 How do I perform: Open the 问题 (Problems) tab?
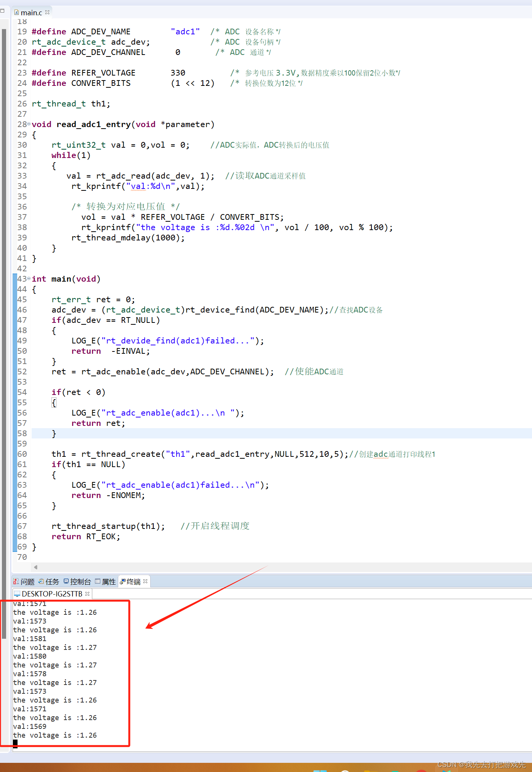(x=24, y=582)
